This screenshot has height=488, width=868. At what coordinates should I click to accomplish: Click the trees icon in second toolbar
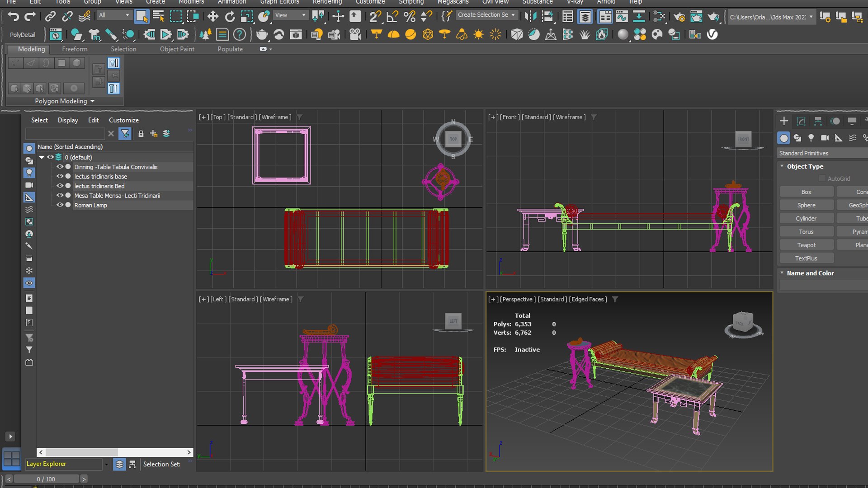point(205,34)
